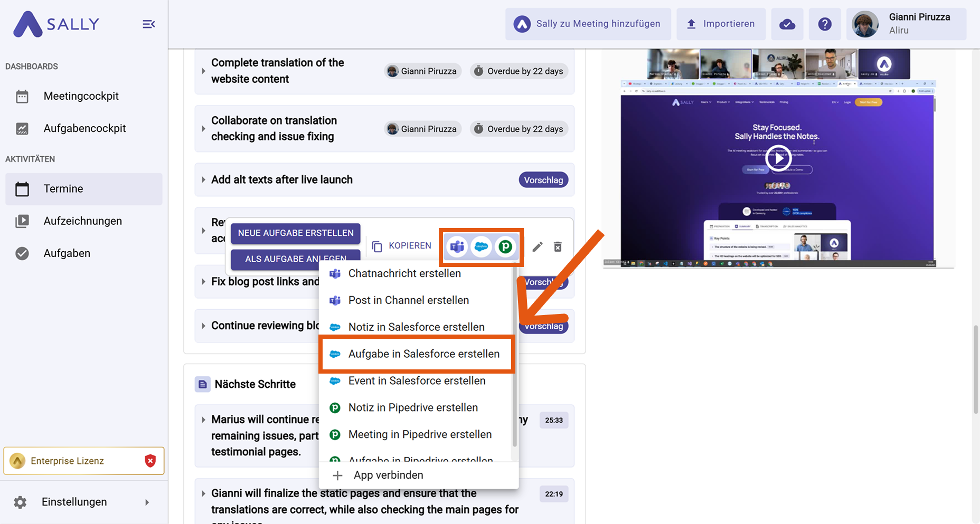Click assignee Gianni Piruzza on 'Complete translation' task

click(x=423, y=71)
